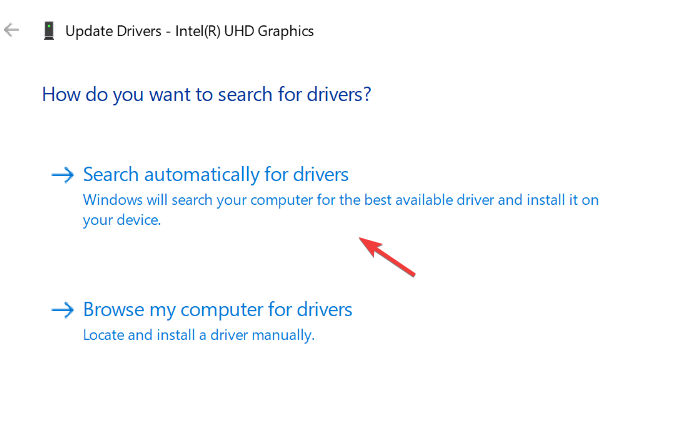Click the red annotation arrow

pyautogui.click(x=386, y=256)
